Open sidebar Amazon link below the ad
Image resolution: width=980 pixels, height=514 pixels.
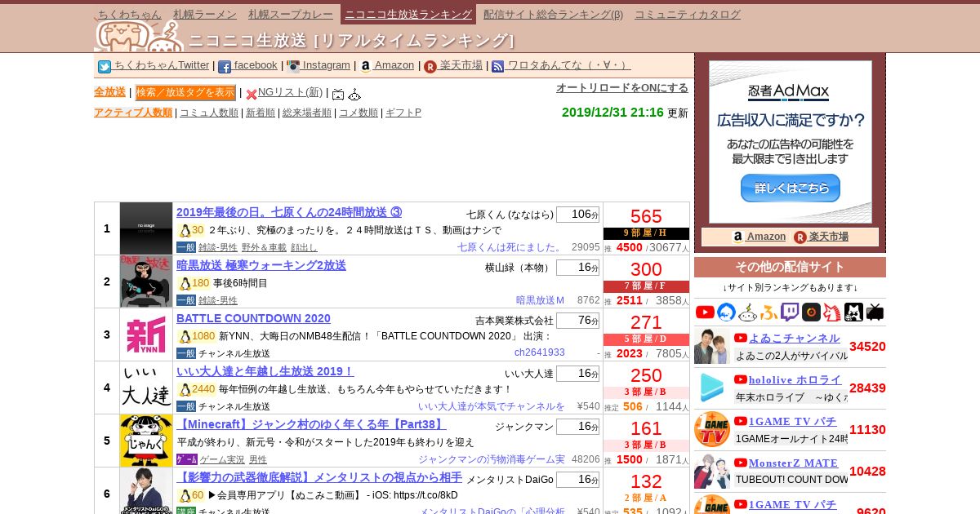click(x=759, y=237)
